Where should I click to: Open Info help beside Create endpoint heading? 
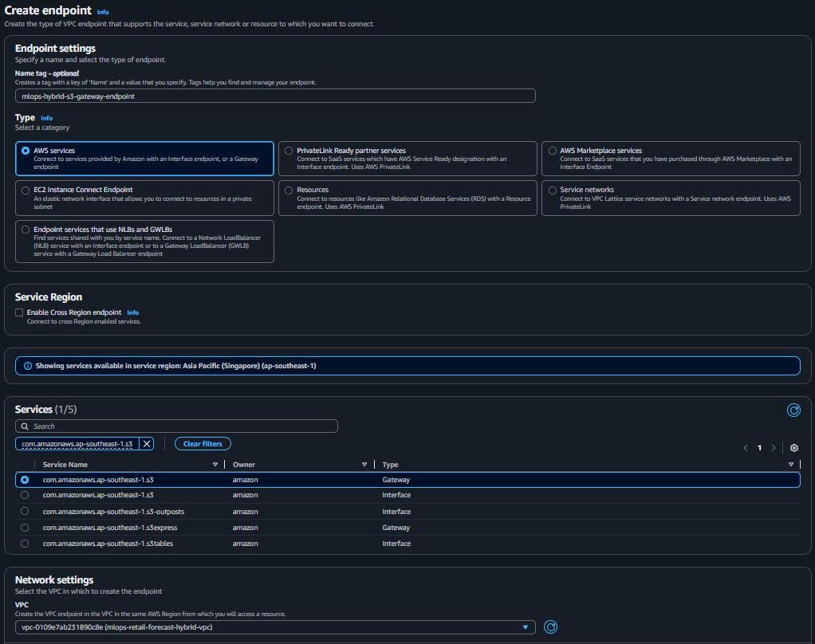(x=103, y=11)
